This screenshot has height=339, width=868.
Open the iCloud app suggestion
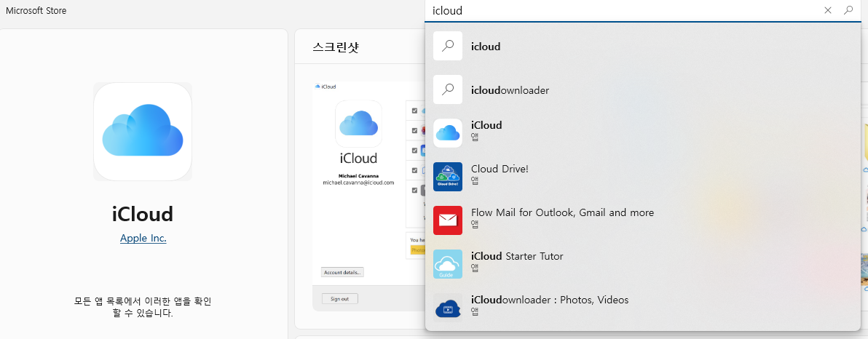click(x=643, y=132)
